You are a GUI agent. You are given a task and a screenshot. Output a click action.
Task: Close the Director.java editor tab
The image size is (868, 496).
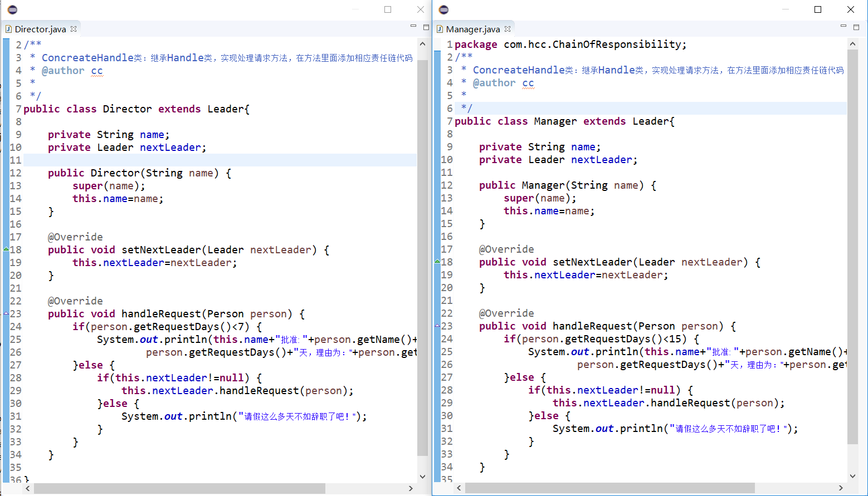[x=74, y=29]
